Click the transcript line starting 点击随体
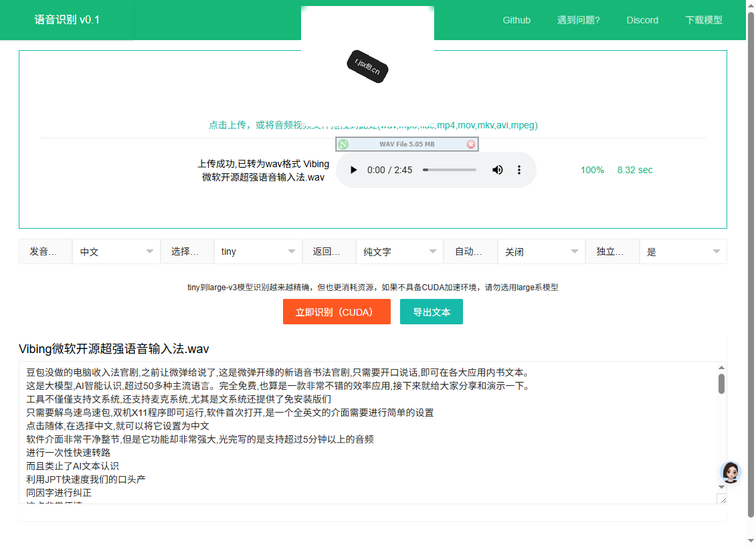756x547 pixels. (x=118, y=426)
